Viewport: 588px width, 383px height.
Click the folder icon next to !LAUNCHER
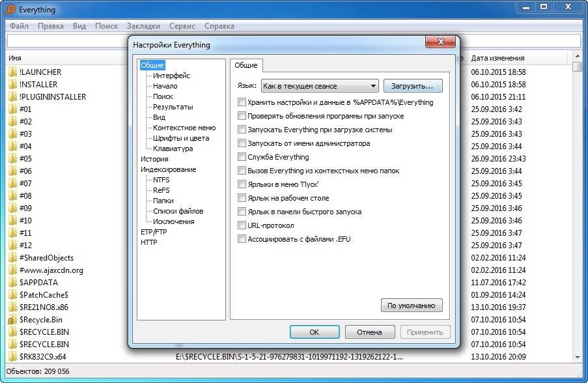[x=13, y=72]
